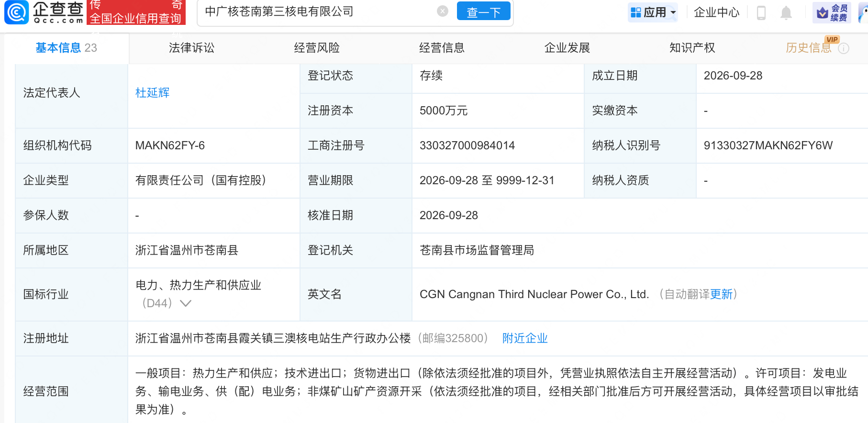Screen dimensions: 868x423
Task: Switch to the 基本信息 tab
Action: [66, 48]
